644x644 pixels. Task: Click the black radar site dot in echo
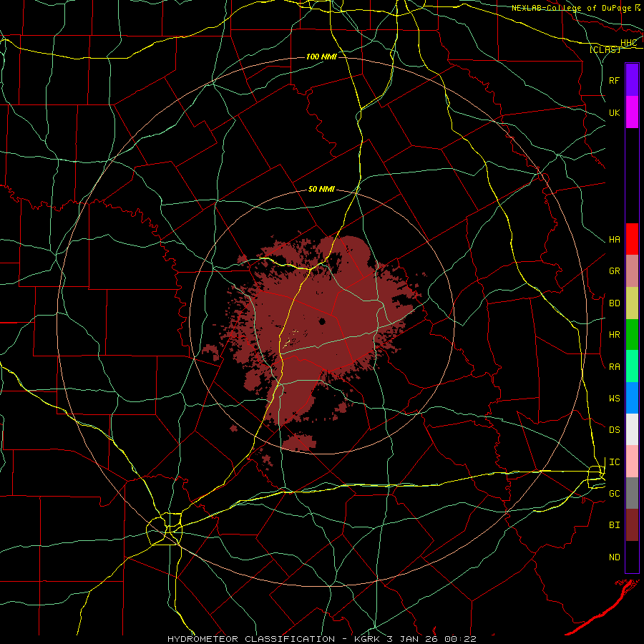tap(323, 321)
